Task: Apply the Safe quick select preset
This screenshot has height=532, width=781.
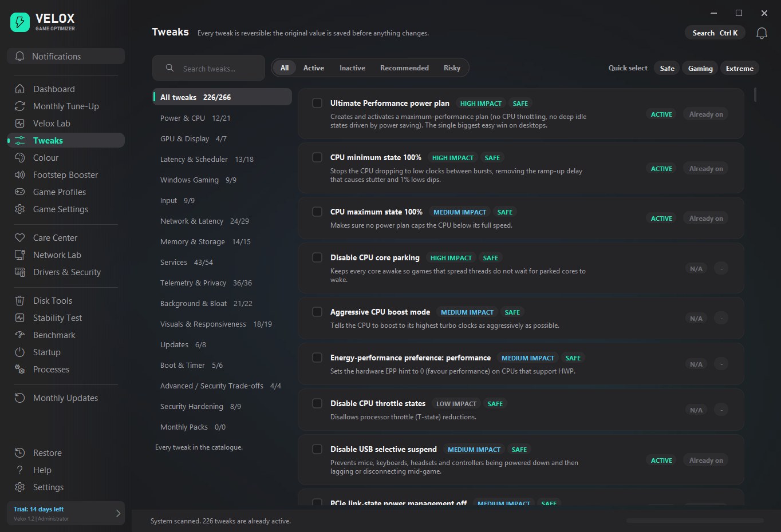Action: pyautogui.click(x=667, y=69)
